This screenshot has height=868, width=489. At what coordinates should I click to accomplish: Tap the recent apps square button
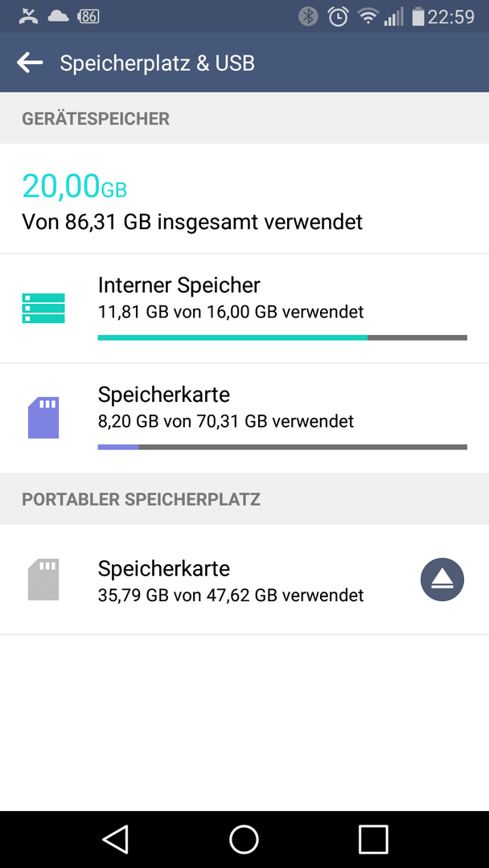(x=373, y=839)
